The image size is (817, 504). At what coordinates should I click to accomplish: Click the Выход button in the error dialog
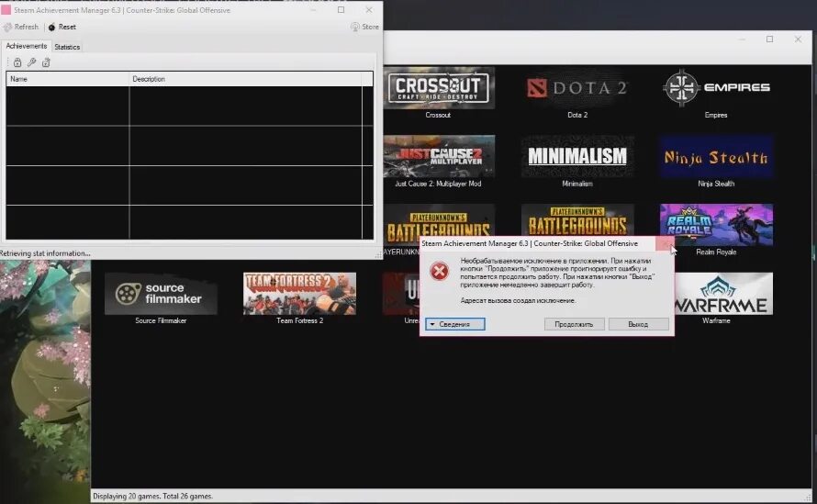tap(638, 324)
